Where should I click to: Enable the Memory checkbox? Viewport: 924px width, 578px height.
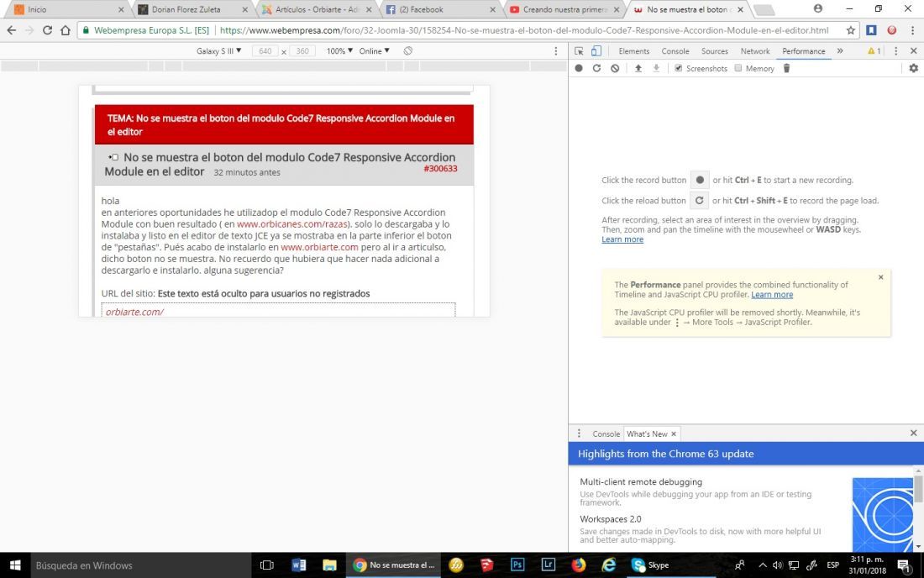(738, 68)
